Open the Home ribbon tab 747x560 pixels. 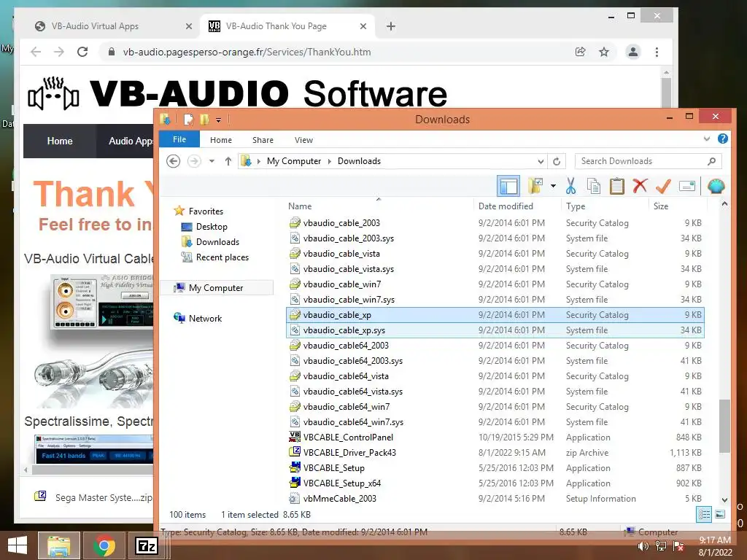point(221,140)
